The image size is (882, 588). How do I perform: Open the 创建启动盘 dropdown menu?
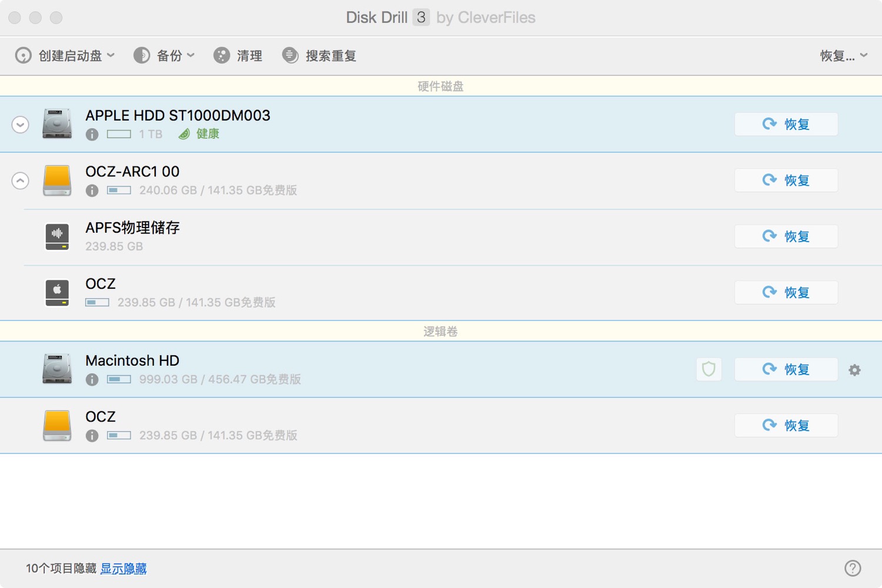point(65,56)
